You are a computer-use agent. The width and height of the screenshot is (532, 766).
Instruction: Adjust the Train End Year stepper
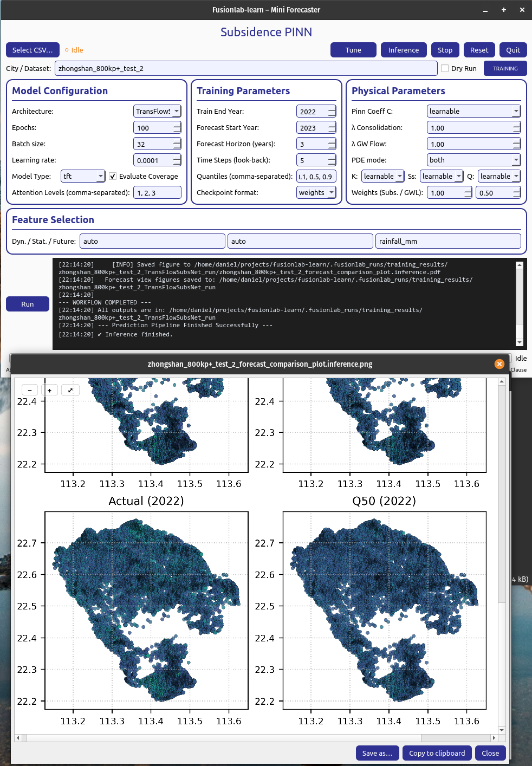click(332, 111)
